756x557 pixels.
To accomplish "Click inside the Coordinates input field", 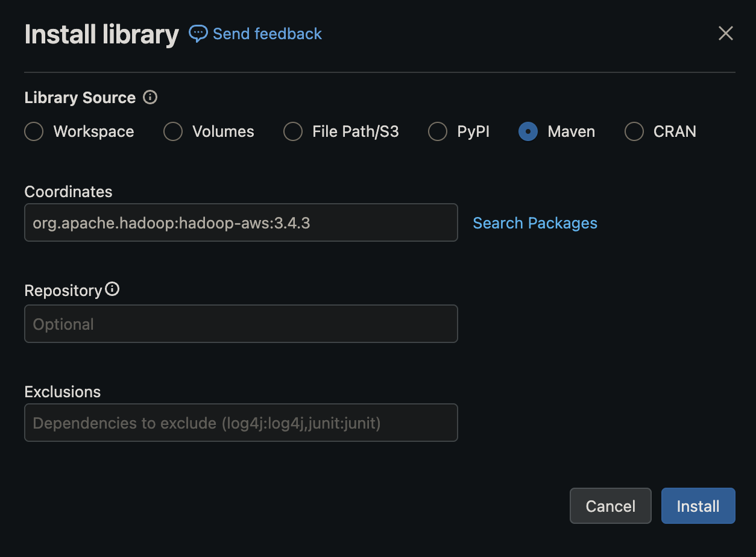I will [x=241, y=222].
